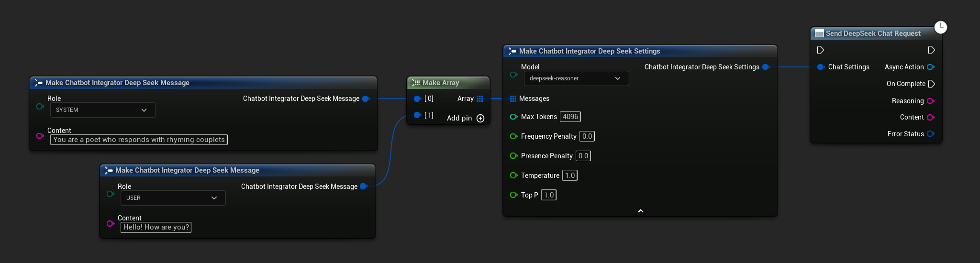
Task: Click the Max Tokens value field
Action: [x=570, y=117]
